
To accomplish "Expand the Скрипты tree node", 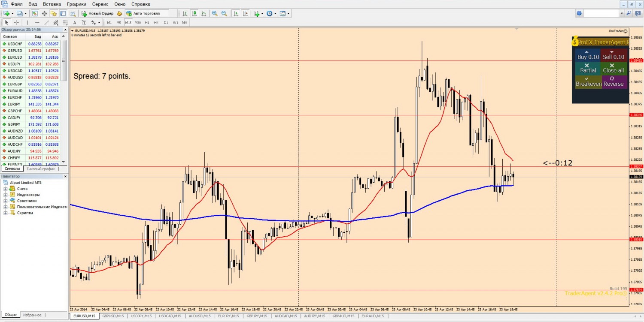I will pos(6,213).
